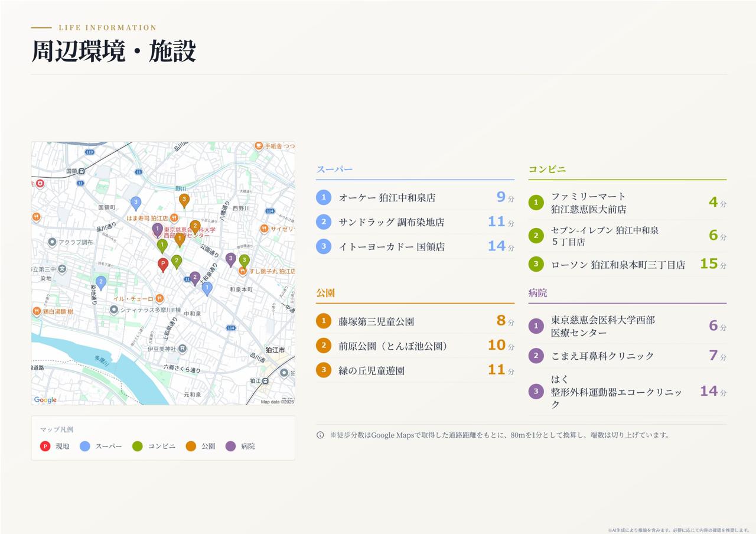Click the info icon beside the footnote
The height and width of the screenshot is (534, 756).
coord(320,435)
